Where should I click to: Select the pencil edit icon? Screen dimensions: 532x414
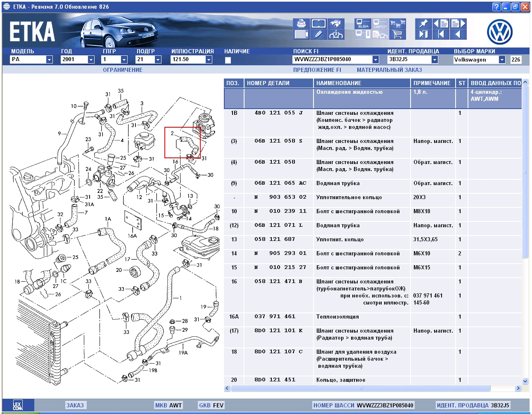tap(318, 35)
